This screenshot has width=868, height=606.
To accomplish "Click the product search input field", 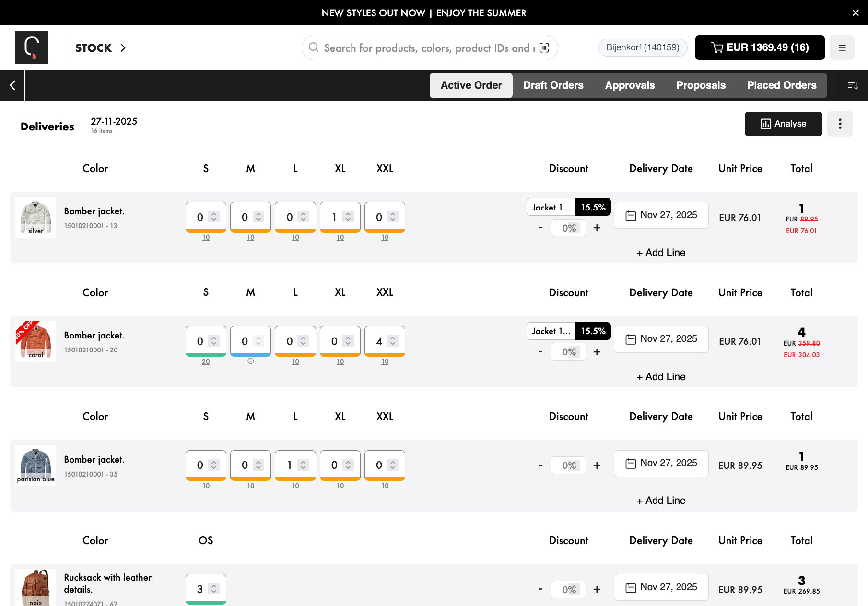I will [427, 47].
